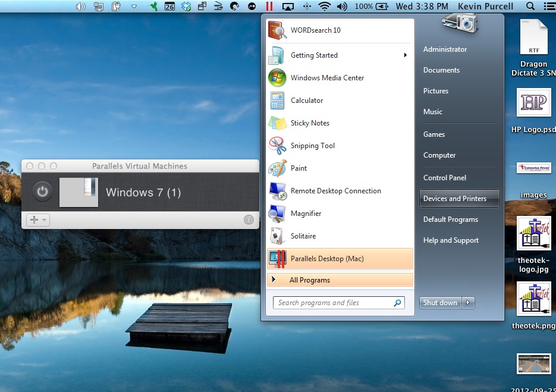The image size is (556, 392).
Task: Click the volume speaker menu bar icon
Action: click(342, 6)
